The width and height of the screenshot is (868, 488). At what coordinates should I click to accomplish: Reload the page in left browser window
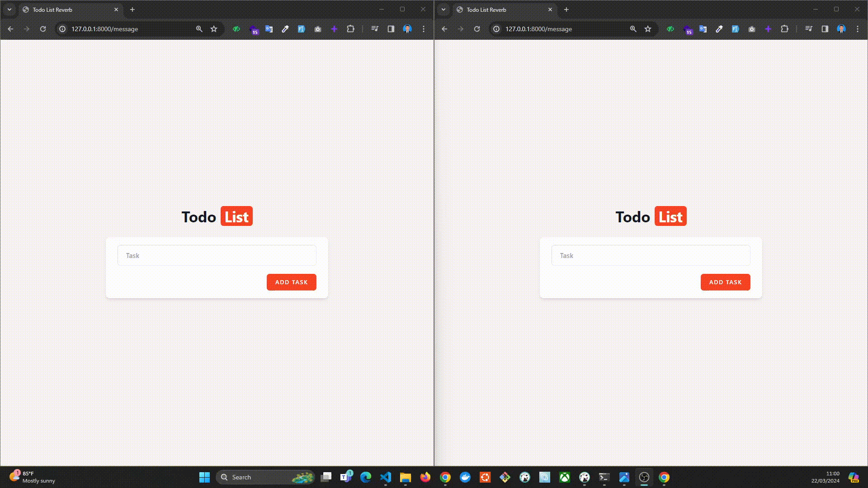click(x=43, y=29)
